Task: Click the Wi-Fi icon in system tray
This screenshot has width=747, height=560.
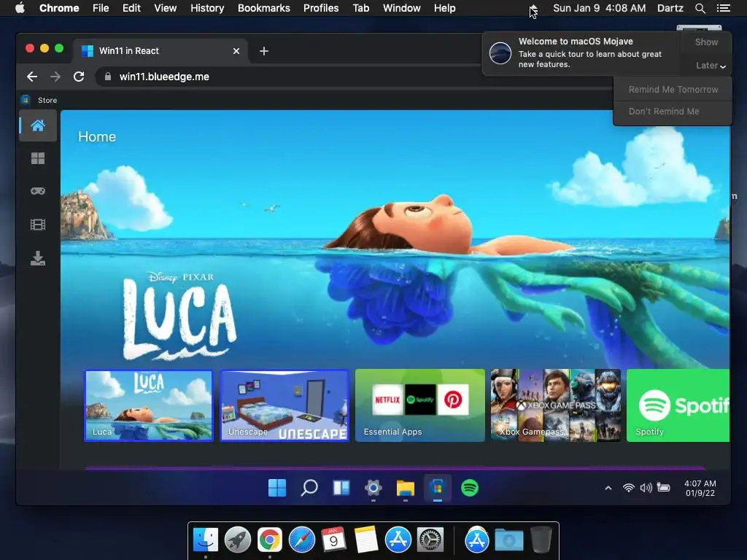Action: click(x=628, y=488)
